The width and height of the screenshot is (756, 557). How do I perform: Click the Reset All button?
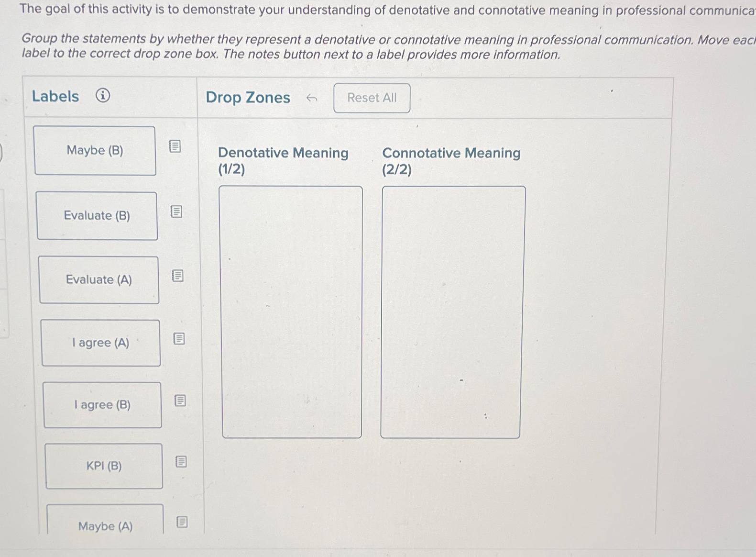[372, 98]
